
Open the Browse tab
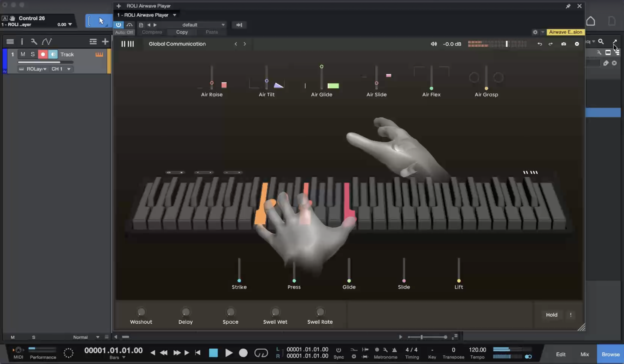click(610, 354)
